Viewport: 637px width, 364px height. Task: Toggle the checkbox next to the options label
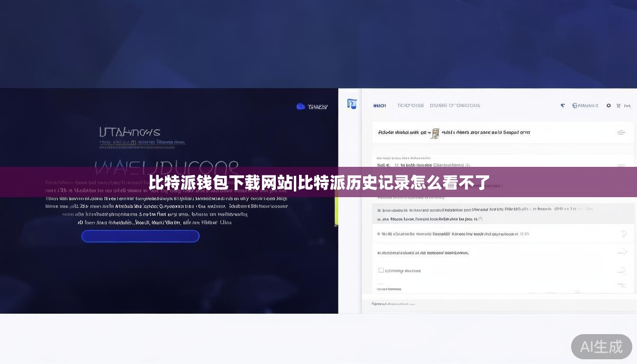(x=381, y=270)
